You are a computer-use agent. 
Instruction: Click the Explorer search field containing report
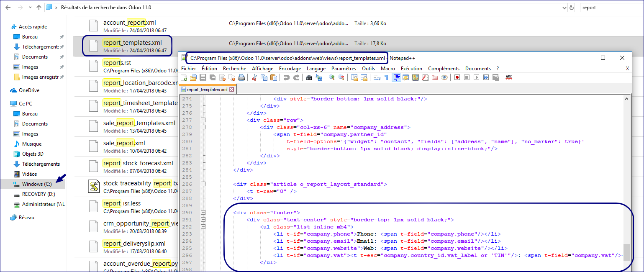click(x=611, y=8)
